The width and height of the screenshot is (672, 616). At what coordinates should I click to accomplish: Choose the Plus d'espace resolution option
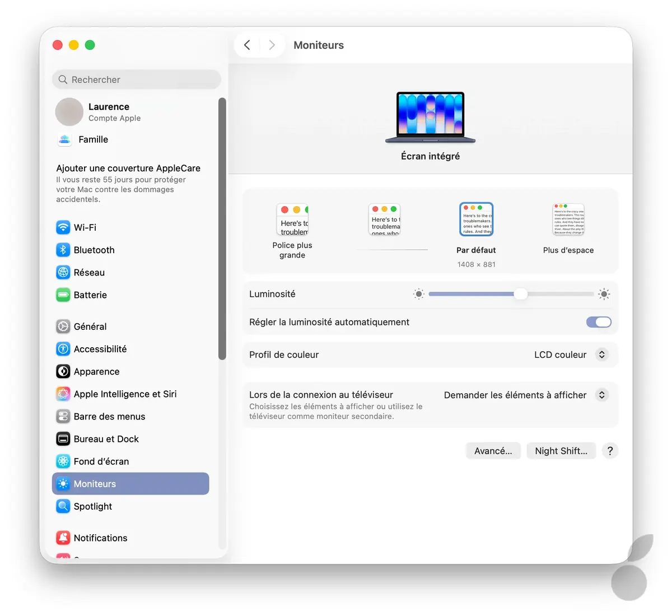[568, 220]
